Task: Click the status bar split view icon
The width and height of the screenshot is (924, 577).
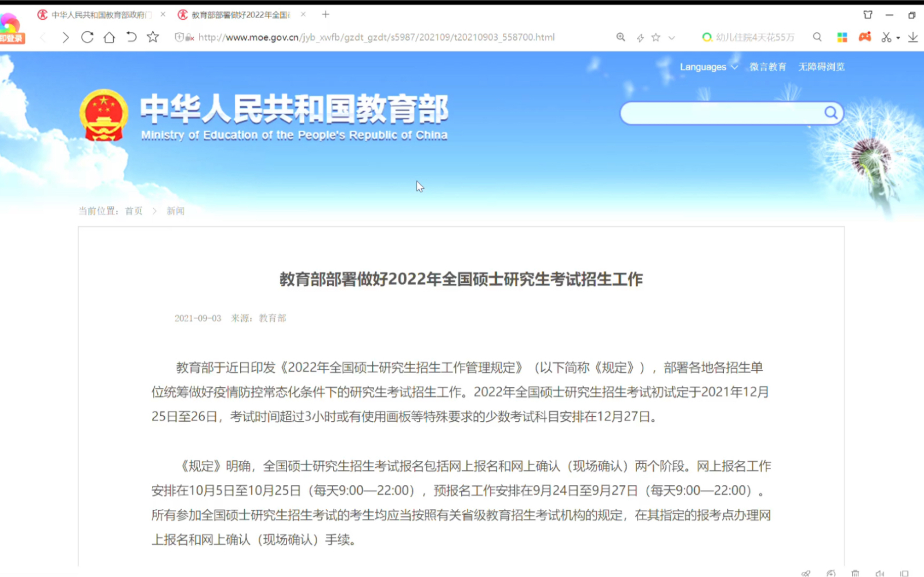Action: point(904,573)
